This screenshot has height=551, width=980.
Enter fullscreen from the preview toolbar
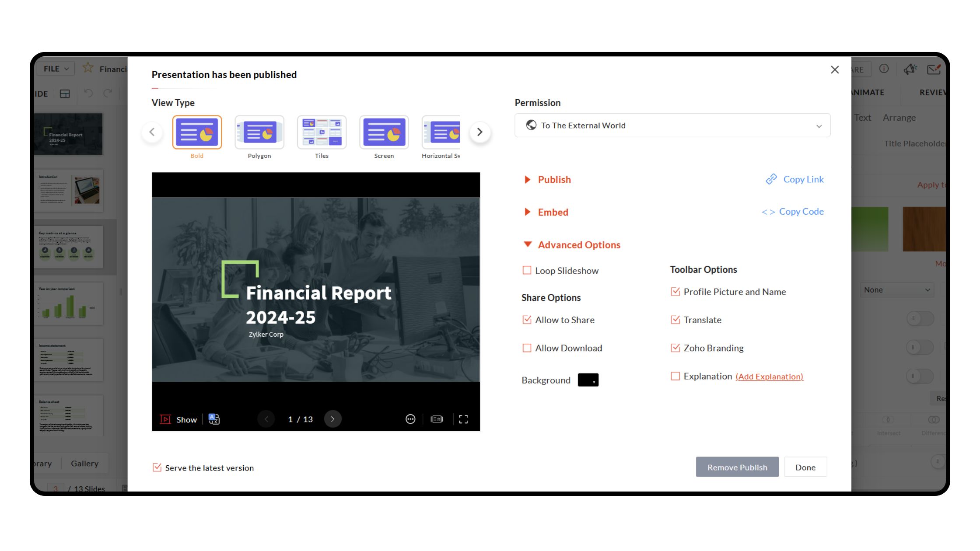(463, 419)
